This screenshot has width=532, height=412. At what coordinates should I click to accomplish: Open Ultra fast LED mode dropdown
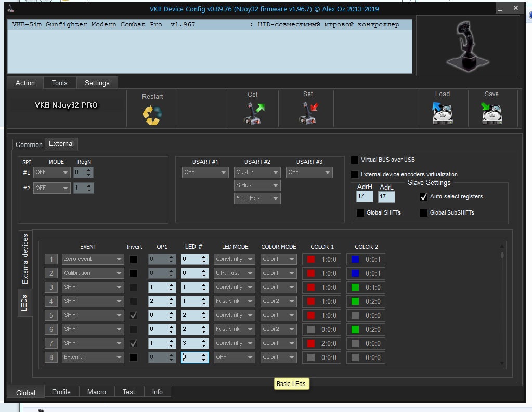234,273
